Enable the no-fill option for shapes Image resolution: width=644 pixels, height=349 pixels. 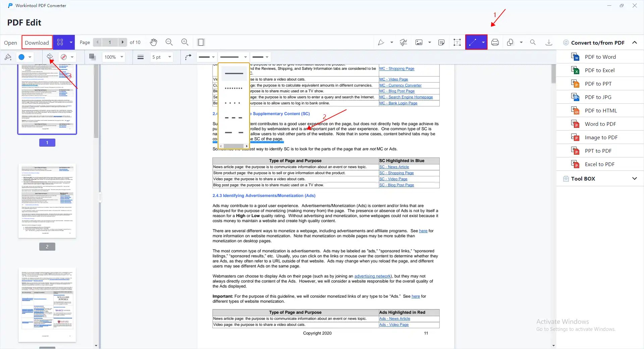coord(64,57)
